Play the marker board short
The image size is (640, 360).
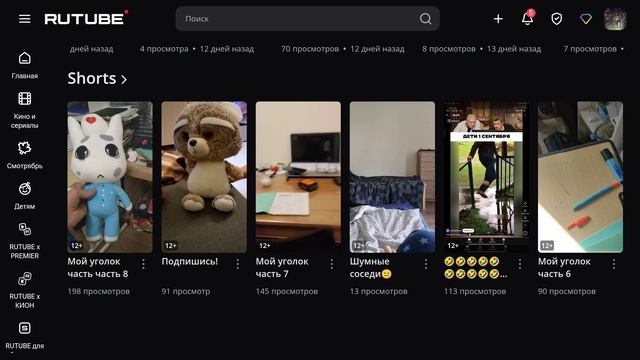coord(580,177)
